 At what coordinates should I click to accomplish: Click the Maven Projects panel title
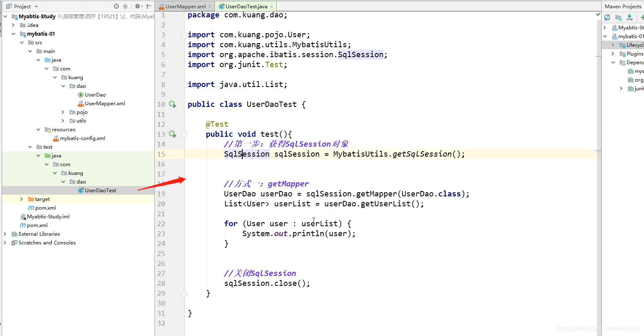coord(623,6)
